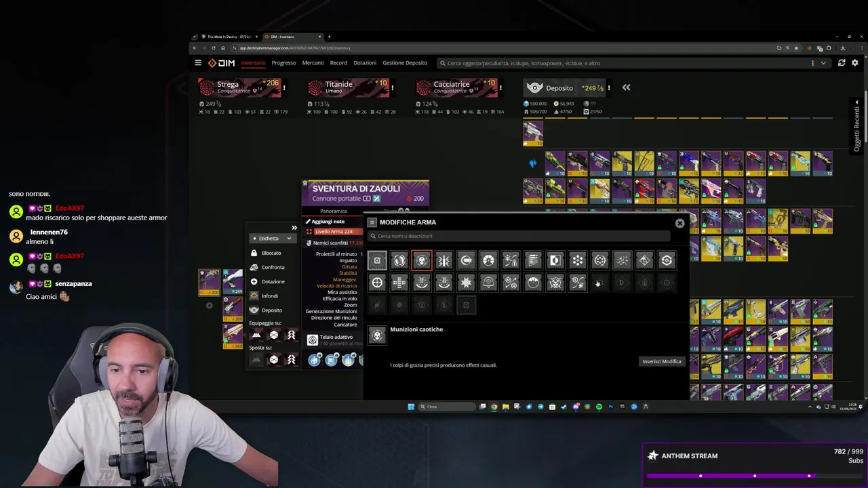Select the orange-outlined skull mod Munizioni caotiche
Image resolution: width=868 pixels, height=488 pixels.
click(x=421, y=260)
